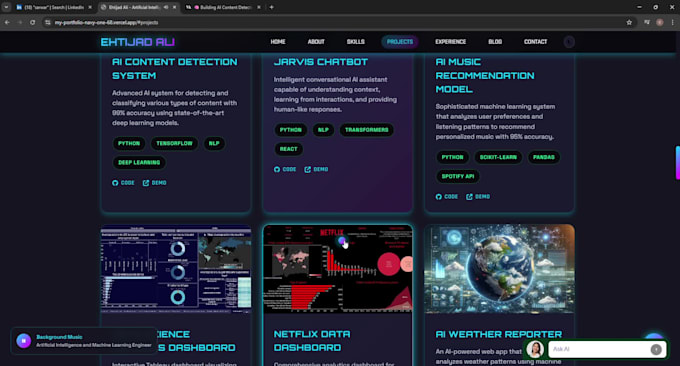Open the media control icon beside profile avatar
Viewport: 680px width, 366px height.
tap(647, 22)
